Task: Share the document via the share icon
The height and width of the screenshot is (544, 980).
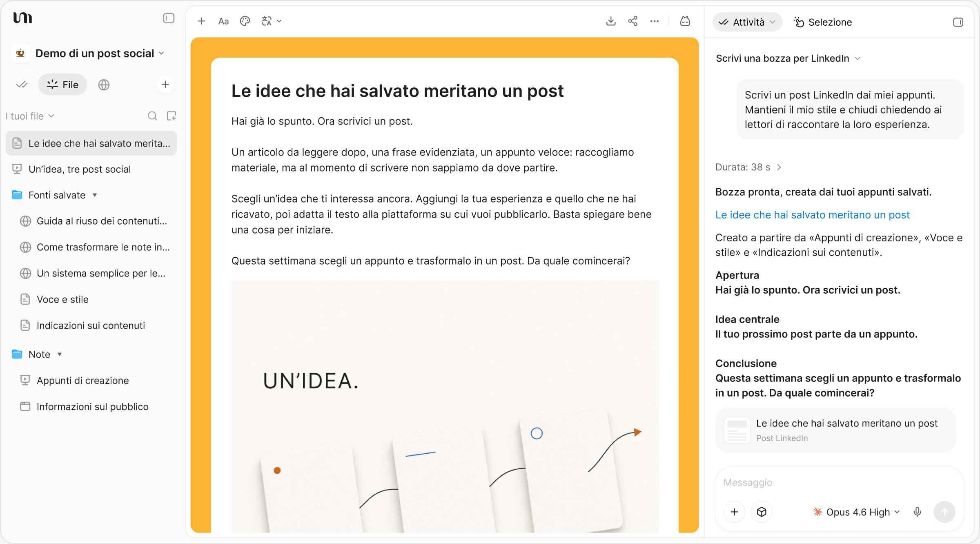Action: (633, 21)
